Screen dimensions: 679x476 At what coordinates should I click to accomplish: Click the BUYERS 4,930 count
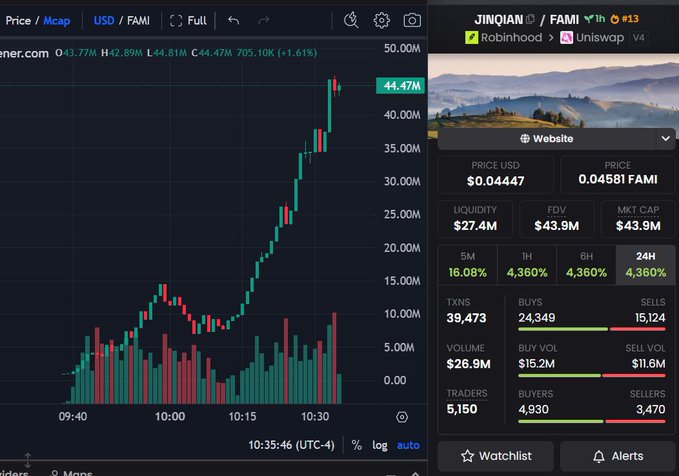click(534, 409)
